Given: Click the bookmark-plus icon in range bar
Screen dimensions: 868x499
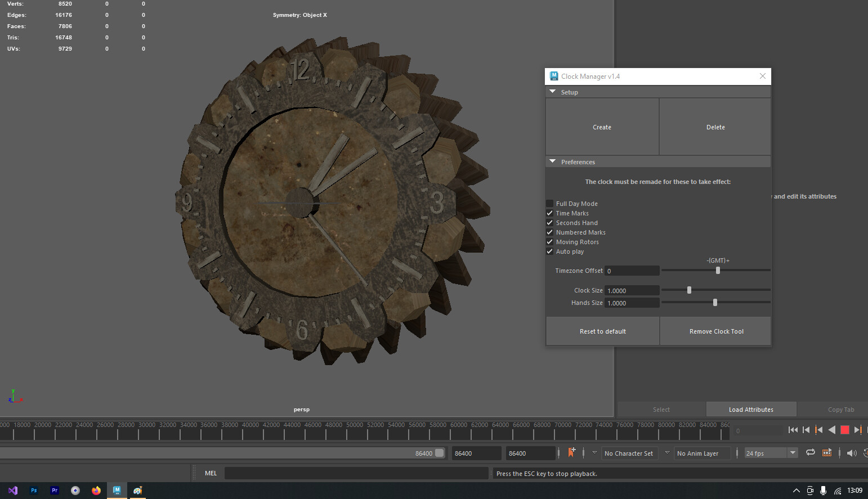Looking at the screenshot, I should [x=571, y=452].
